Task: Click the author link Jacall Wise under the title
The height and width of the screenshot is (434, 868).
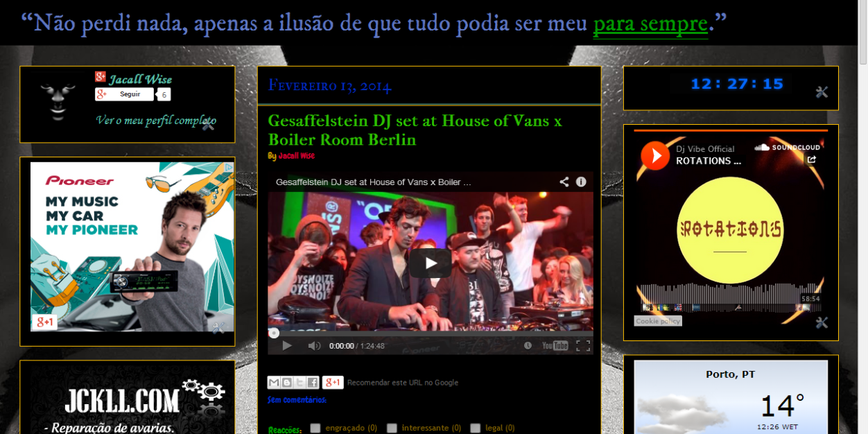Action: pos(297,156)
